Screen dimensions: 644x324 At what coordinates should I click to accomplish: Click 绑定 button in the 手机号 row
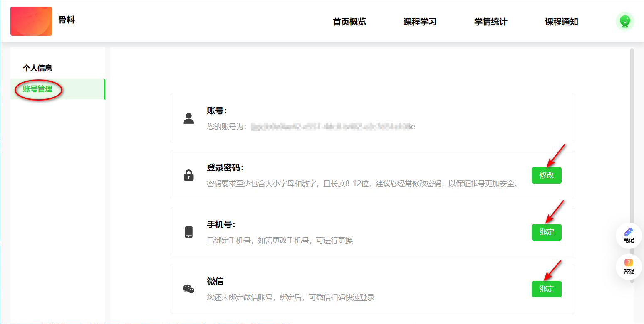click(546, 232)
